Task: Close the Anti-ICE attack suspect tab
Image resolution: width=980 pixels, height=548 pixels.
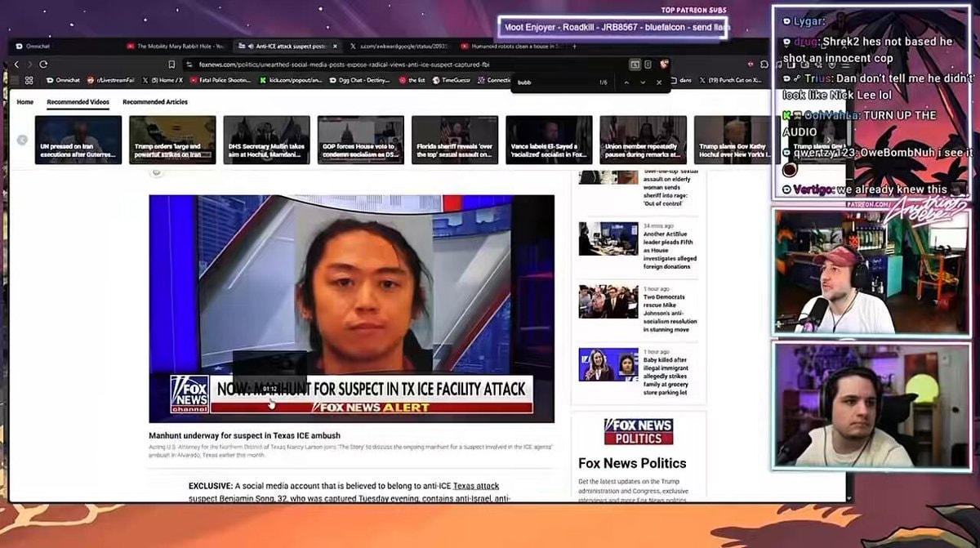Action: pyautogui.click(x=335, y=47)
